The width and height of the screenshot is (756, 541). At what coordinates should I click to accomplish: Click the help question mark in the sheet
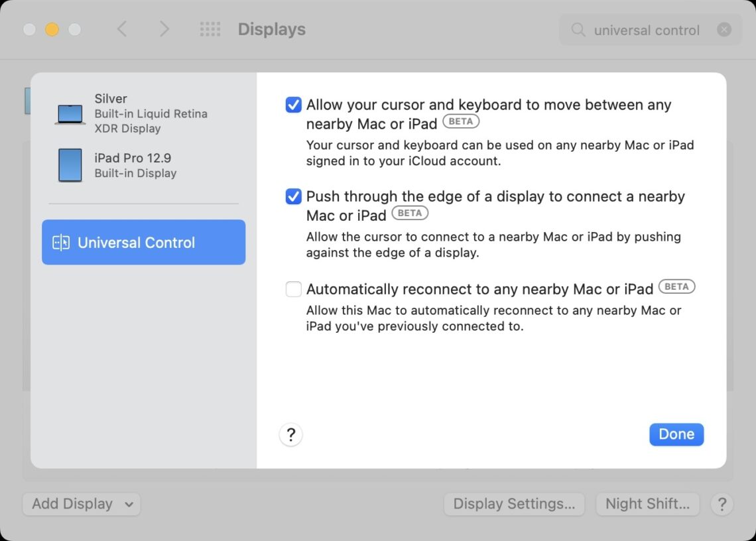coord(290,435)
